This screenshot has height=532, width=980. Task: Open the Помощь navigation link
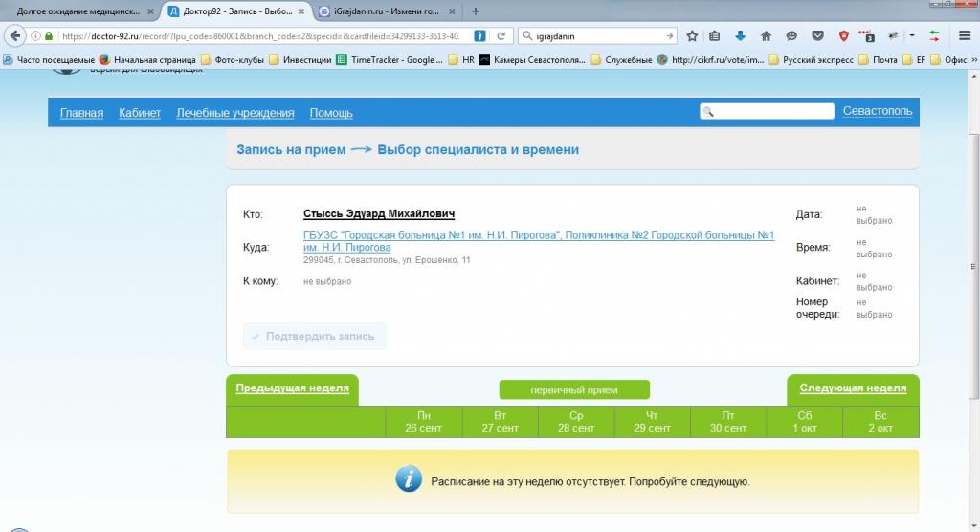(x=331, y=113)
